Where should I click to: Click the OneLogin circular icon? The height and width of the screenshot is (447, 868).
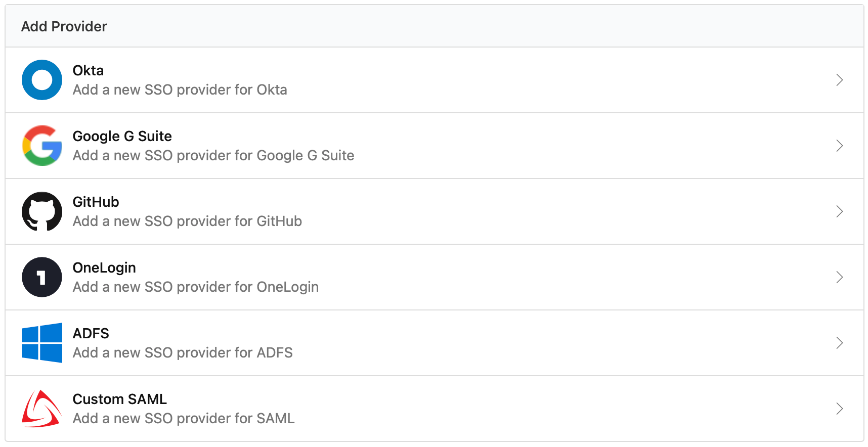coord(41,277)
